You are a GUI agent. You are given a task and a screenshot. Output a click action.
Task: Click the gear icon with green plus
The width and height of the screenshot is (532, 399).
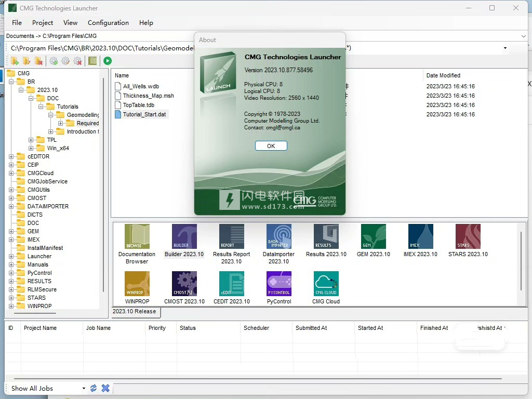point(54,61)
